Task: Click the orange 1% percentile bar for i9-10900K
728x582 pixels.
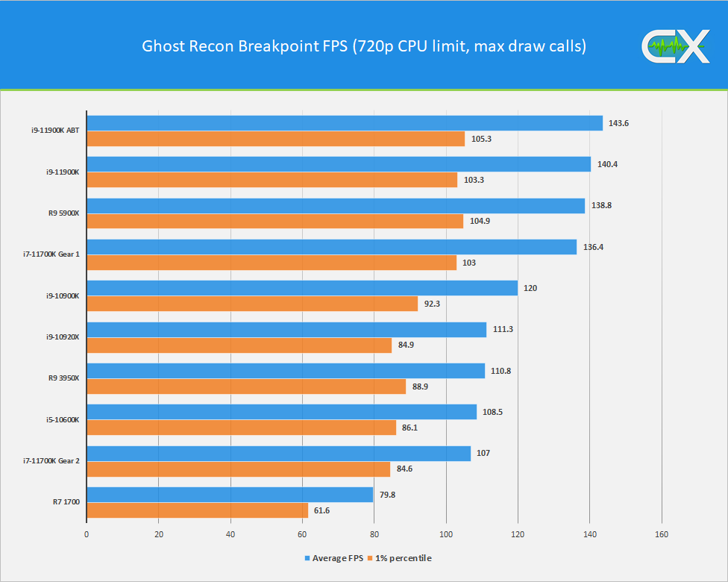Action: point(253,304)
